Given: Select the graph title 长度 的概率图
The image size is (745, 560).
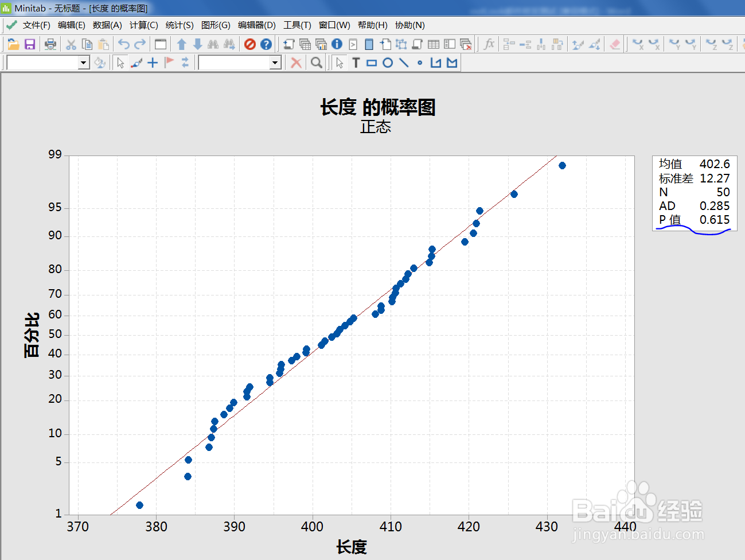Looking at the screenshot, I should tap(378, 107).
